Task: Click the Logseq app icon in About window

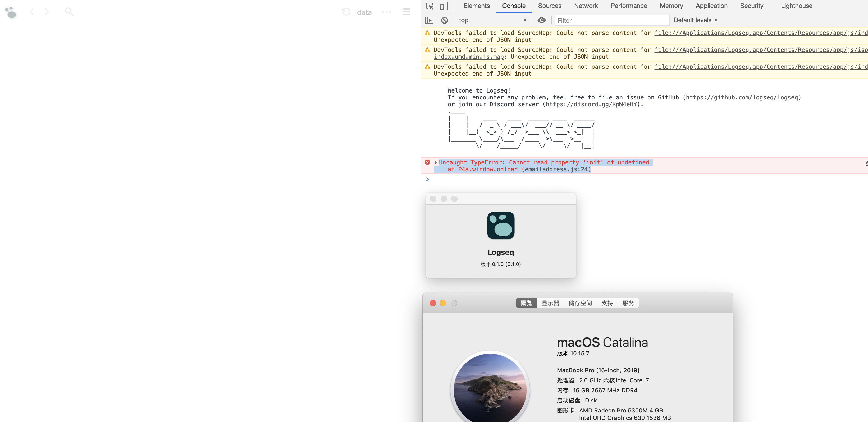Action: click(501, 225)
